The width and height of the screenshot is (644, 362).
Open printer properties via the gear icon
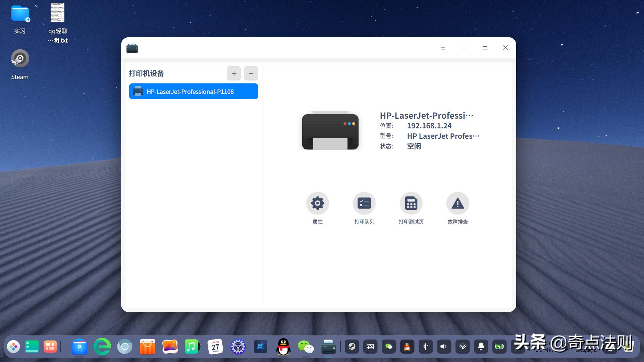pos(317,203)
